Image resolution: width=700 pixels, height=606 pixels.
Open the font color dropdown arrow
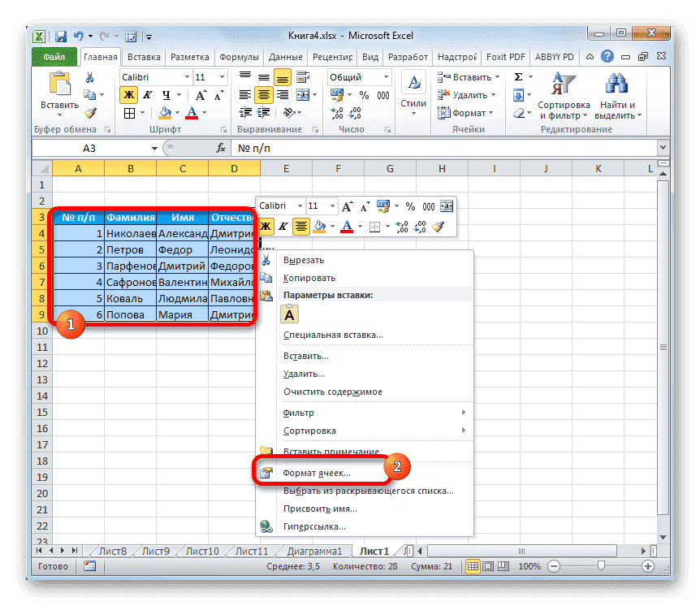pyautogui.click(x=203, y=113)
